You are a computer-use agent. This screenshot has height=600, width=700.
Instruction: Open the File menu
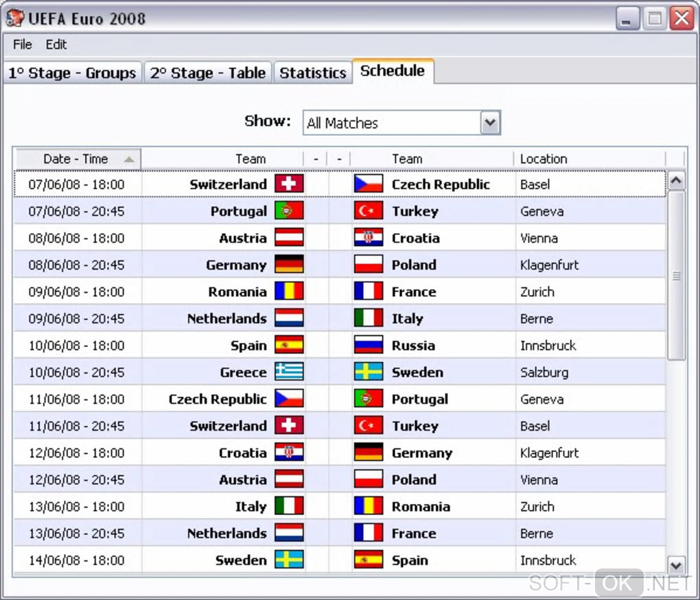coord(23,45)
